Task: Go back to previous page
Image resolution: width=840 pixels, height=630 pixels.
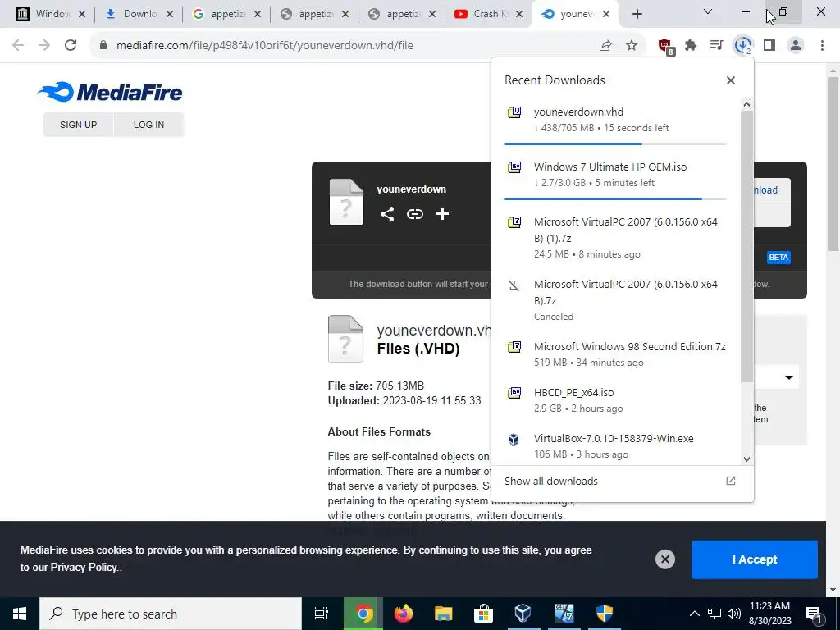Action: [x=18, y=45]
